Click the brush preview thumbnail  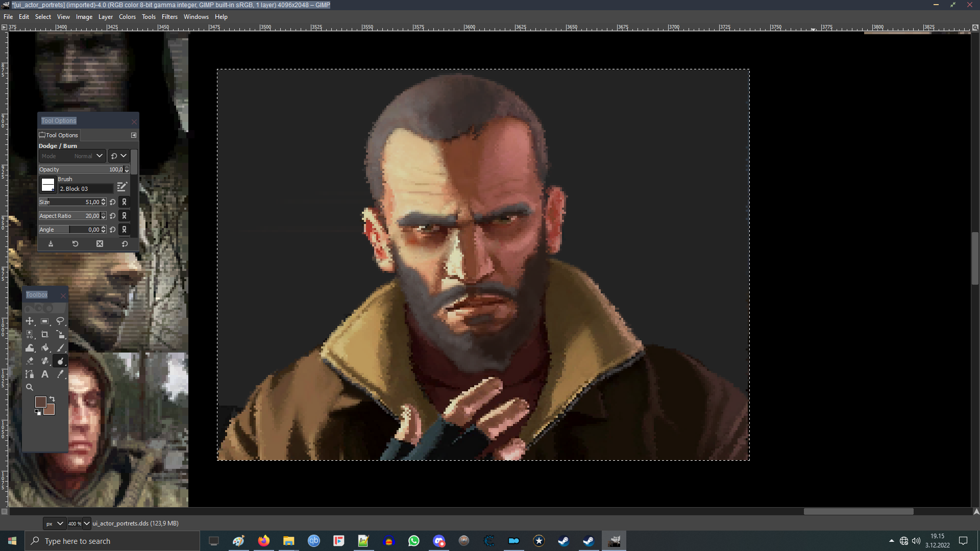click(x=48, y=184)
